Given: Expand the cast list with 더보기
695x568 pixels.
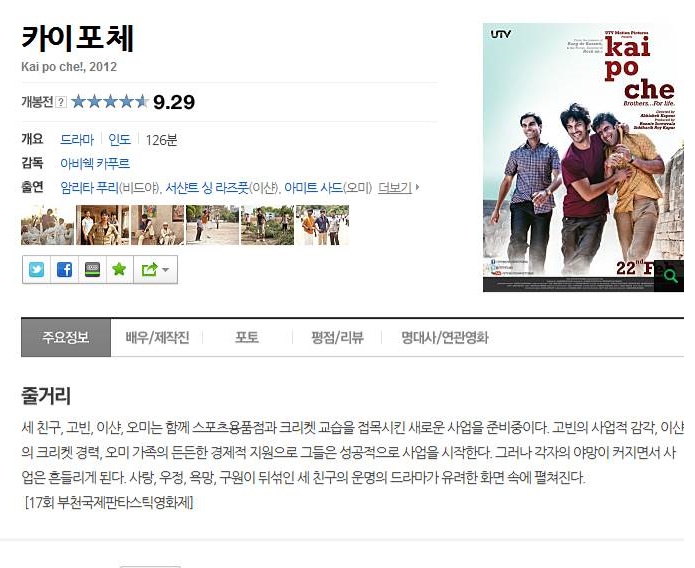Looking at the screenshot, I should 398,188.
